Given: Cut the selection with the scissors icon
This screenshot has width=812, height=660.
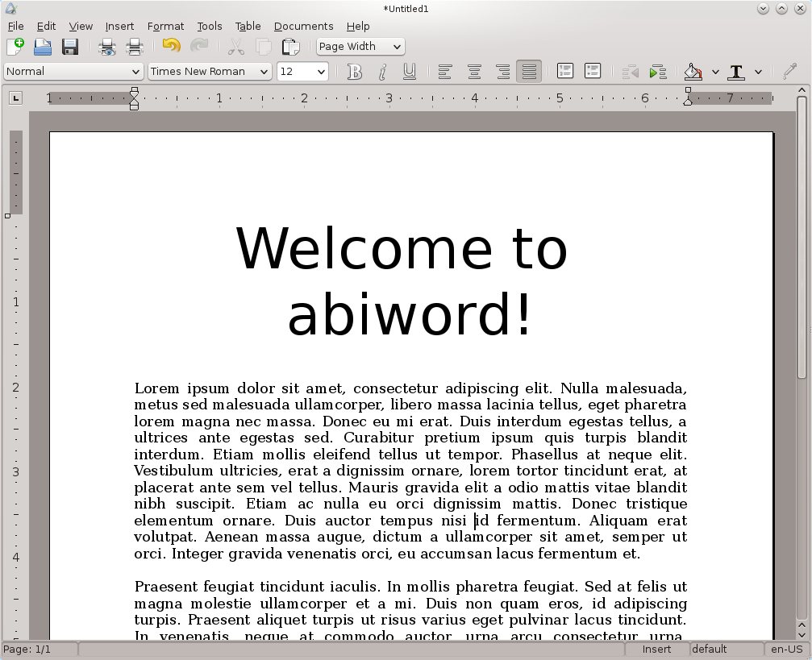Looking at the screenshot, I should click(236, 47).
